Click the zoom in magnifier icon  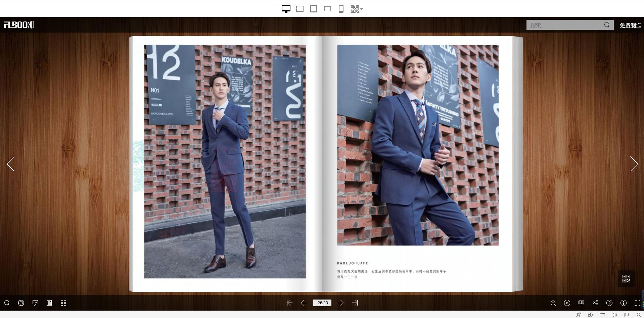coord(553,303)
